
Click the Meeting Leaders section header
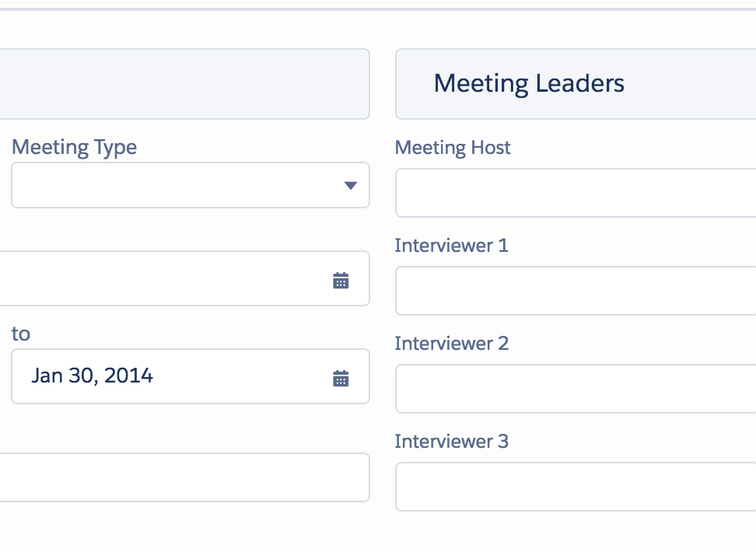(x=529, y=83)
